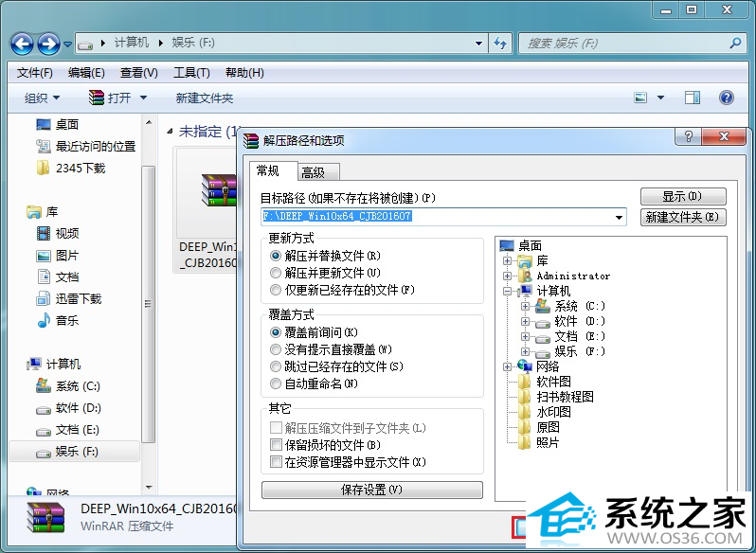The width and height of the screenshot is (756, 553).
Task: Select 覆盖前询问(K) radio button
Action: point(276,332)
